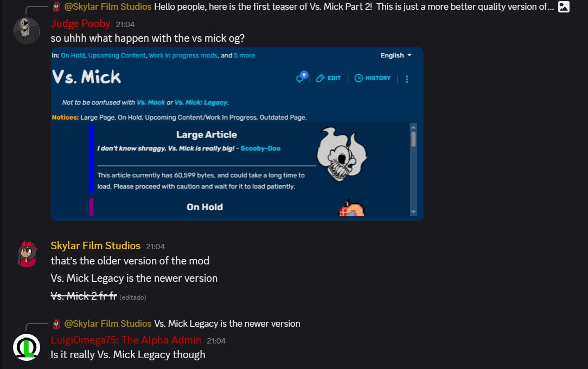Expand the English language dropdown
Image resolution: width=588 pixels, height=369 pixels.
tap(396, 55)
